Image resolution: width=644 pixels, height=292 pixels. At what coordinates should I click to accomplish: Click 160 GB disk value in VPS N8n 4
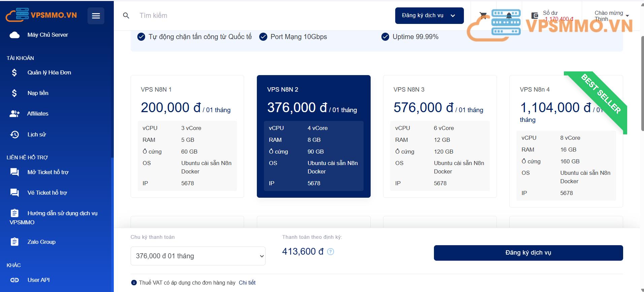[570, 161]
